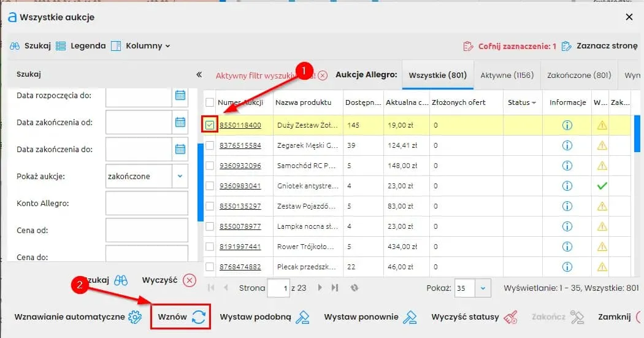The image size is (644, 338).
Task: Click Wystaw podobną button
Action: [x=264, y=317]
